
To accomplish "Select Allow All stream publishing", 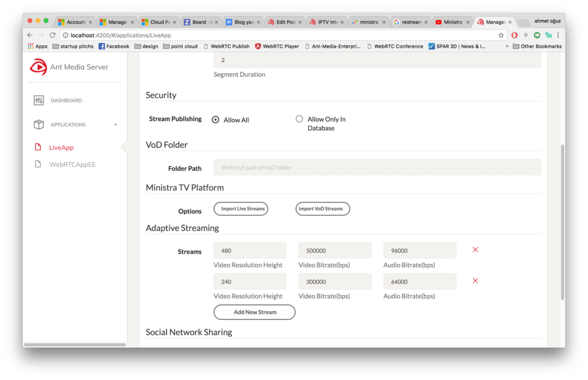I will click(x=215, y=119).
